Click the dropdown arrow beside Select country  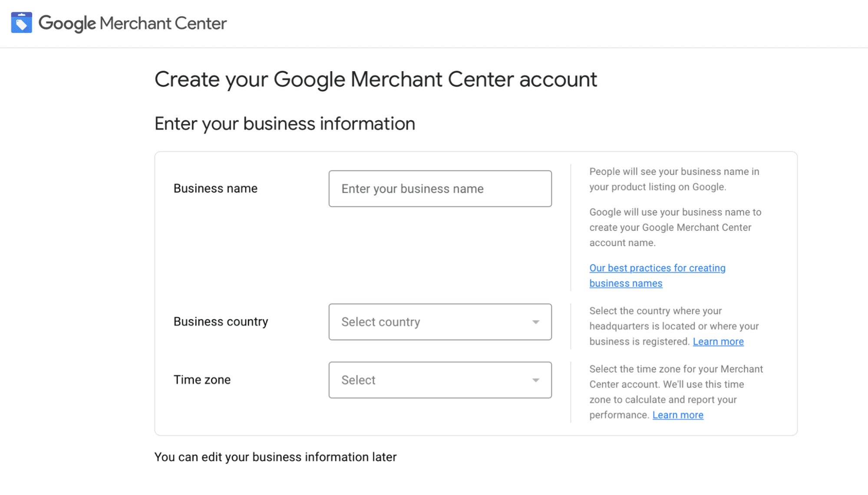pos(536,321)
